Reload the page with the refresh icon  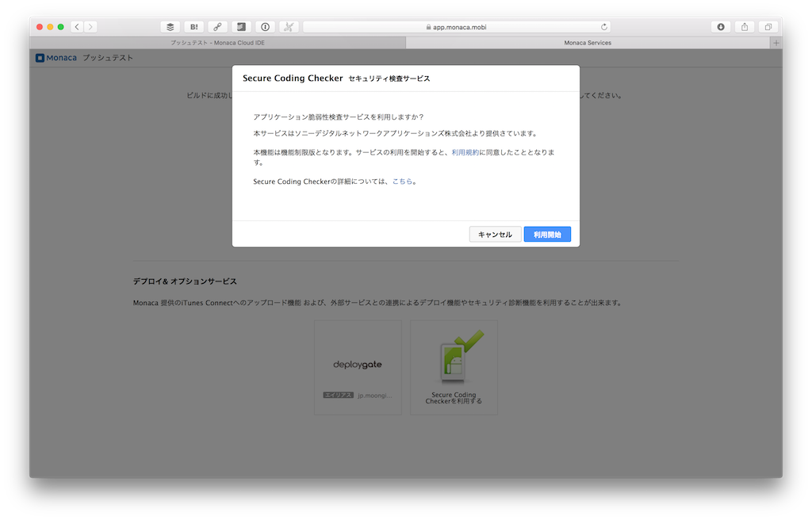[x=603, y=27]
